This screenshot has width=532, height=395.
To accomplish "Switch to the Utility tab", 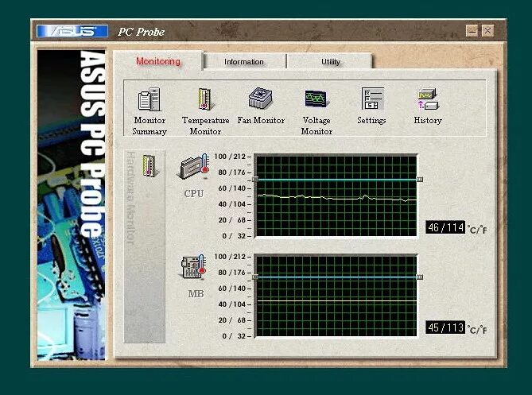I will point(331,62).
